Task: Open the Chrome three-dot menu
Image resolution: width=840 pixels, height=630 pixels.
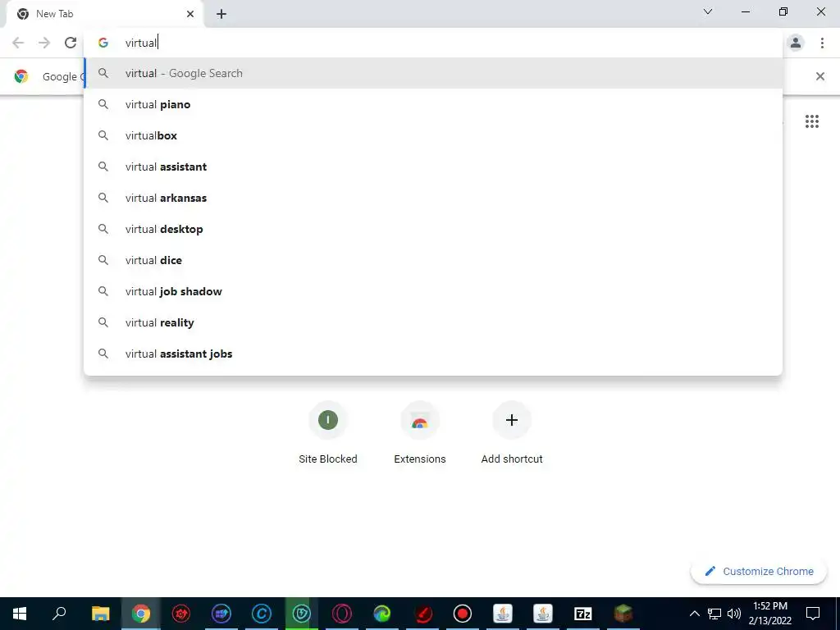Action: click(x=822, y=43)
